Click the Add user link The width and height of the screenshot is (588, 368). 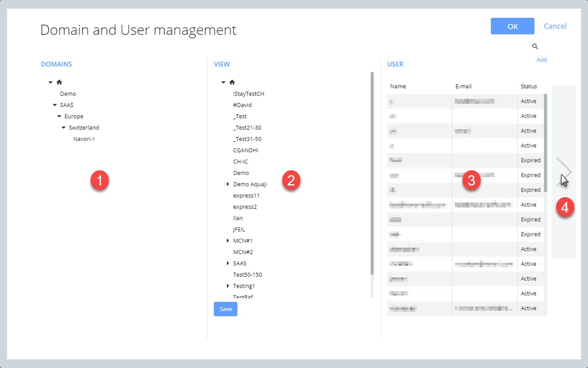[541, 60]
